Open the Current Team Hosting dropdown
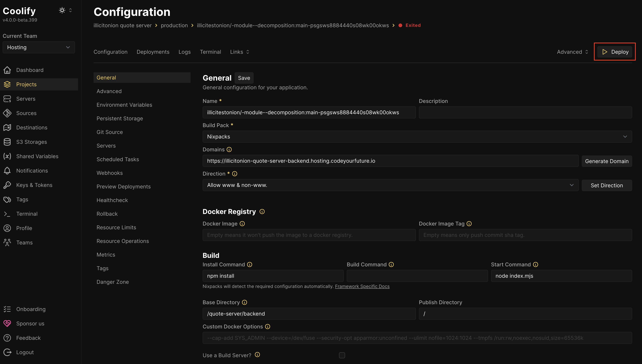 [39, 47]
